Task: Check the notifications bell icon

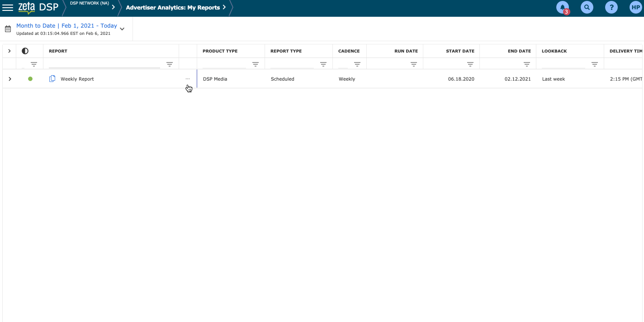Action: point(563,7)
